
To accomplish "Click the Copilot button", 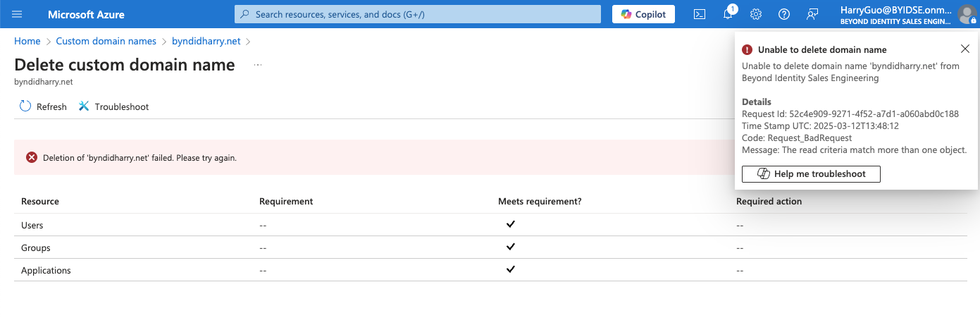I will pyautogui.click(x=643, y=14).
